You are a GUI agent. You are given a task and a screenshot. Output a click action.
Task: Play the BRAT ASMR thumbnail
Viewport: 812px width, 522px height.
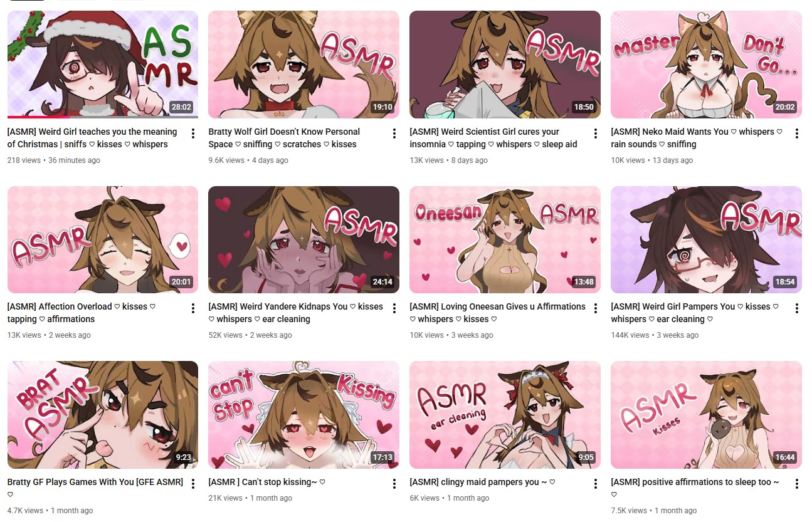click(x=102, y=415)
